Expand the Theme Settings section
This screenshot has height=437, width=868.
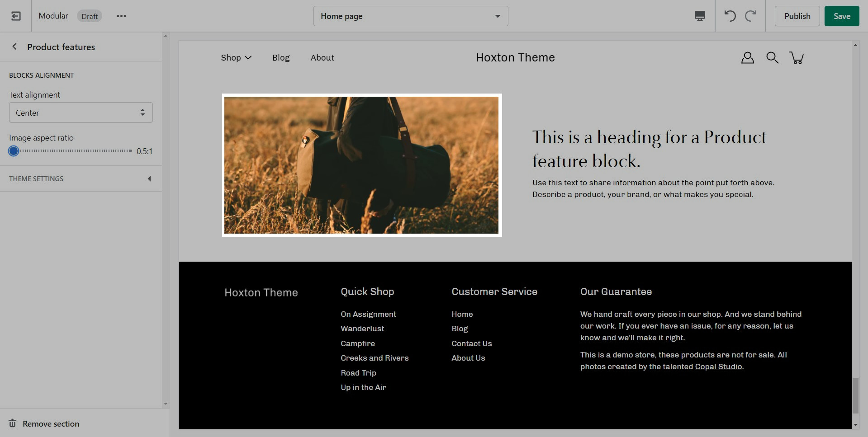(x=81, y=179)
